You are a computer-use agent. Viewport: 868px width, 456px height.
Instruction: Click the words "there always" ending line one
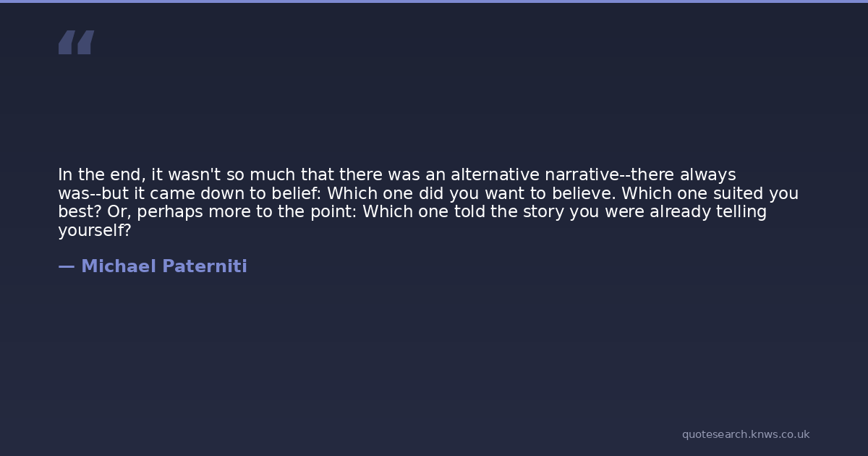pos(683,175)
